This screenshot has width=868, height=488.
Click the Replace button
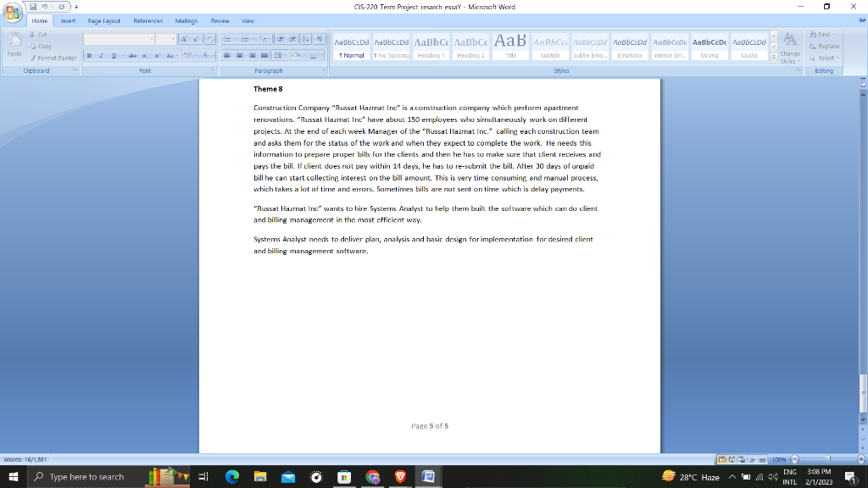coord(824,47)
